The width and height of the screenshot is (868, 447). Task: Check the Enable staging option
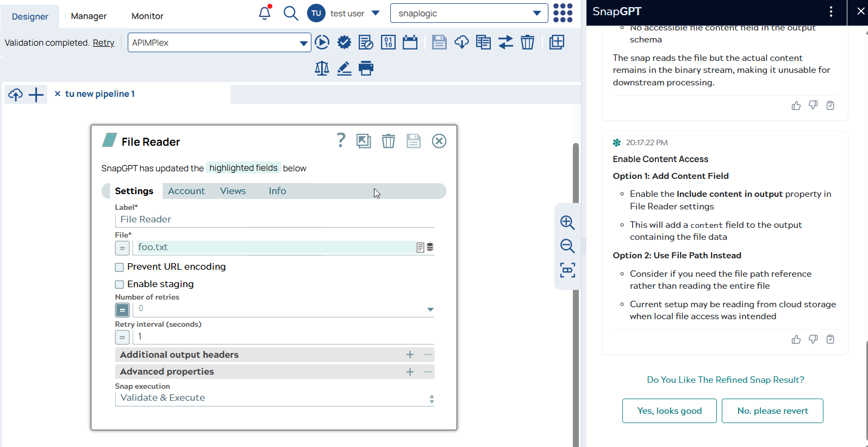[120, 284]
